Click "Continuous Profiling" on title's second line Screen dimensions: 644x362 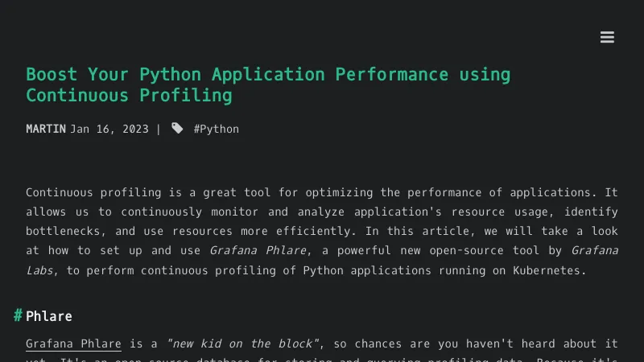click(x=129, y=96)
